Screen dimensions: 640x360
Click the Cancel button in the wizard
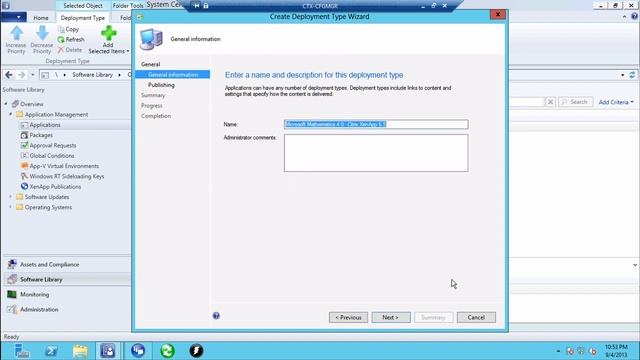click(476, 317)
